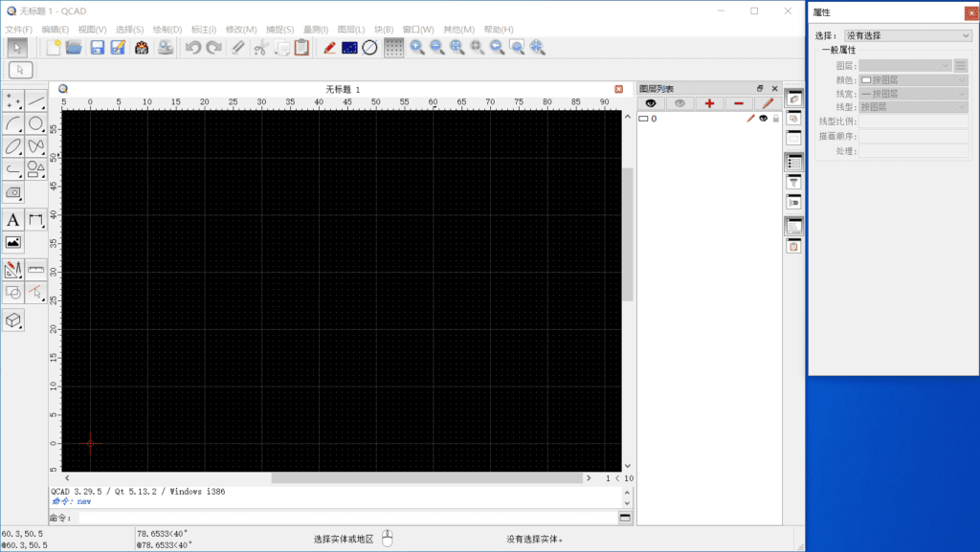Image resolution: width=980 pixels, height=552 pixels.
Task: Open the Modify tools with triangle ruler
Action: coord(13,270)
